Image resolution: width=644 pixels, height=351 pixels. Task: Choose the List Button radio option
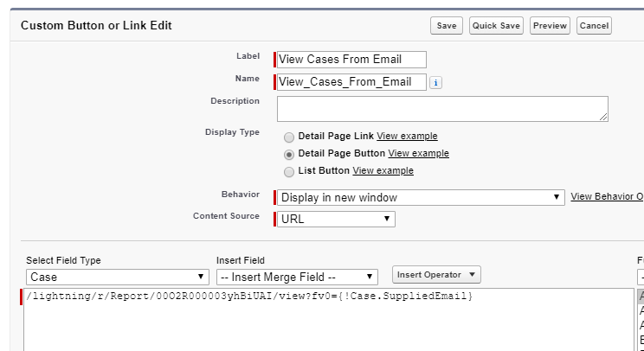(289, 171)
